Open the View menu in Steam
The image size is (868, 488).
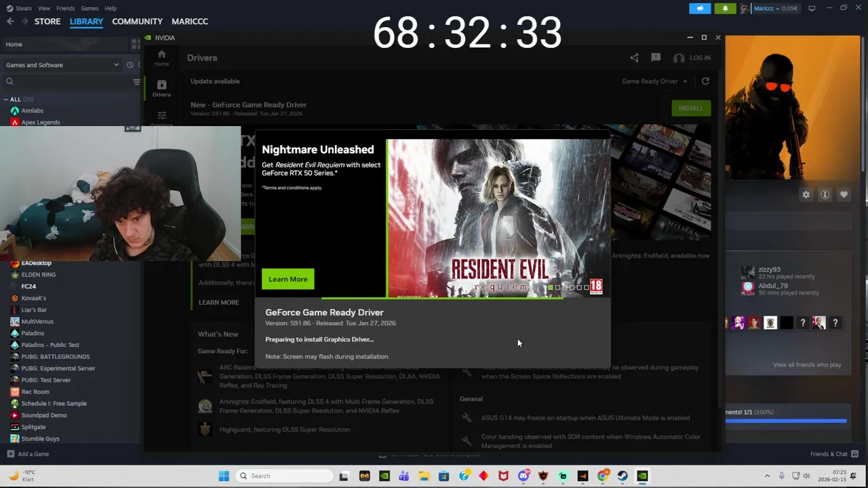44,8
